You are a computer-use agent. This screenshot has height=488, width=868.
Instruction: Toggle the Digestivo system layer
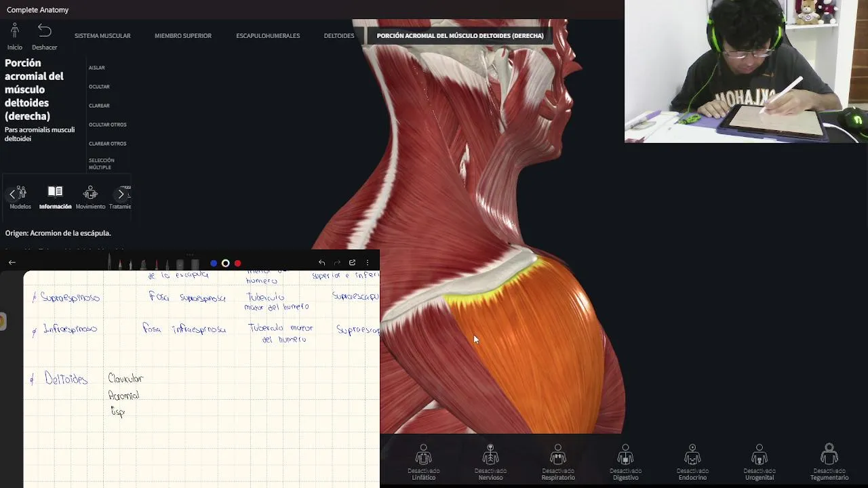(x=625, y=463)
